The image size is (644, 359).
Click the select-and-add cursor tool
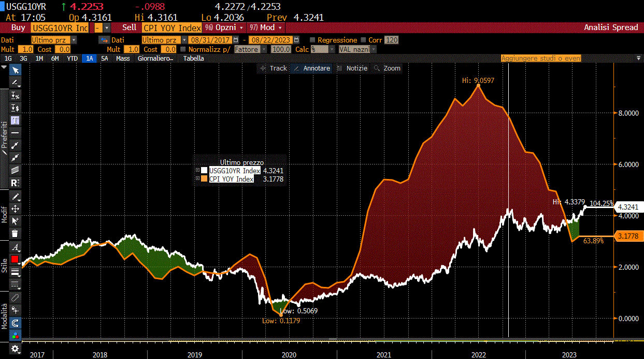16,221
